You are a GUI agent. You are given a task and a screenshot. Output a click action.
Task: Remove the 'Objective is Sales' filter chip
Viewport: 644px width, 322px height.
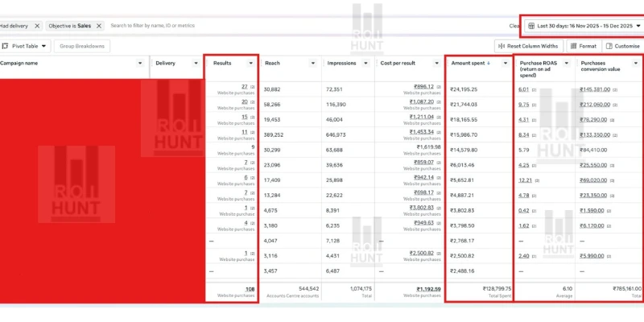98,26
